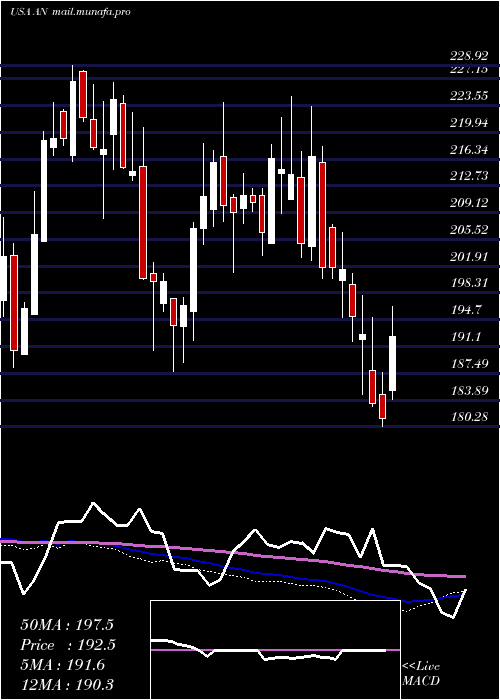Click the 187.49 price label
Screen dimensions: 500x700
(x=469, y=364)
